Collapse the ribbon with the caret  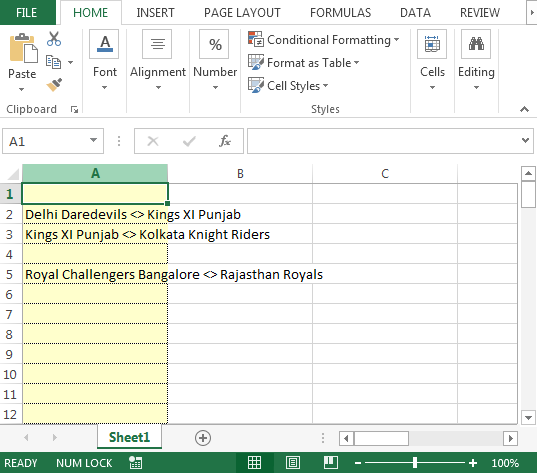524,109
